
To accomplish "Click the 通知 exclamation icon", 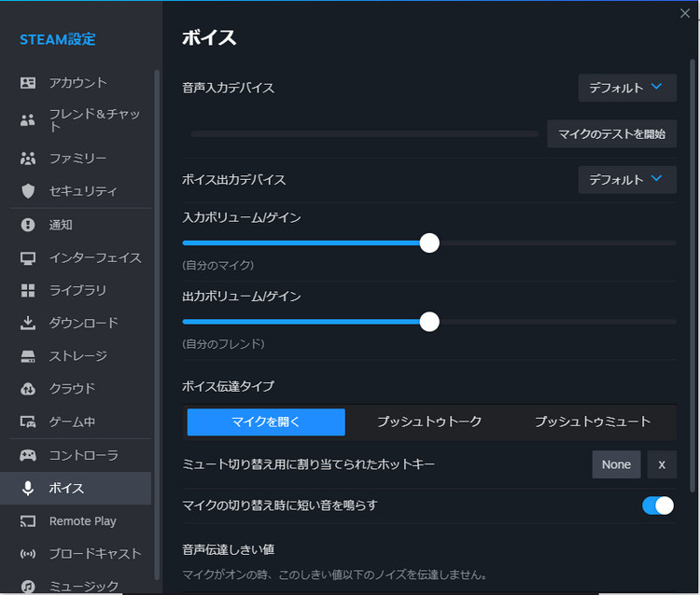I will [x=28, y=225].
